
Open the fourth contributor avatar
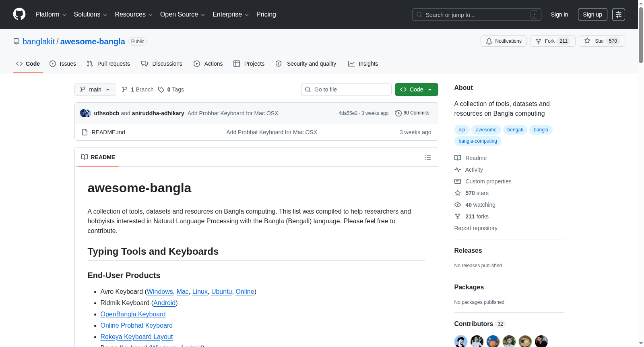(509, 341)
